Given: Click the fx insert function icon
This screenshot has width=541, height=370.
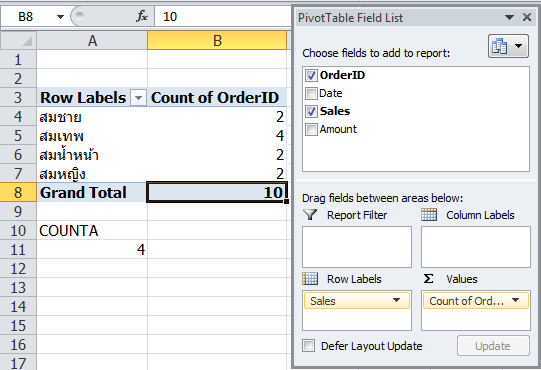Looking at the screenshot, I should coord(142,16).
